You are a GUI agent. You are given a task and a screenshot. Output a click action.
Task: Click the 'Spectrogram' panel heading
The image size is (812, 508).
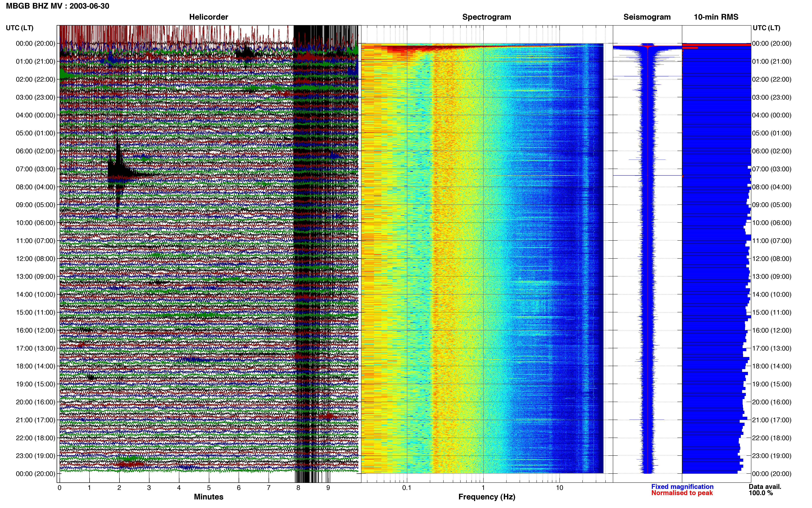tap(487, 17)
